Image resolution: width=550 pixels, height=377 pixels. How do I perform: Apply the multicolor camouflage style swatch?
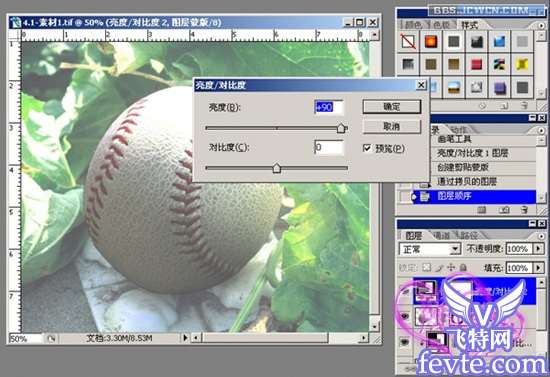click(x=499, y=64)
